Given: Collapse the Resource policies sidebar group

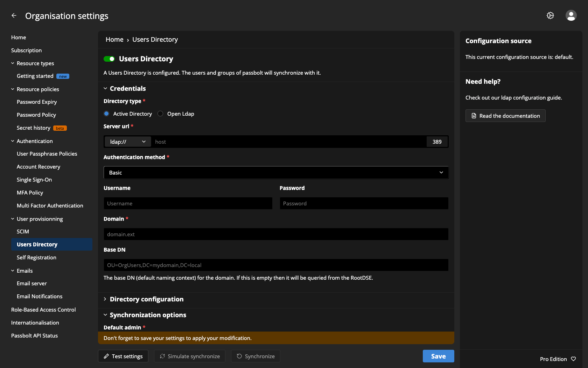Looking at the screenshot, I should 13,89.
